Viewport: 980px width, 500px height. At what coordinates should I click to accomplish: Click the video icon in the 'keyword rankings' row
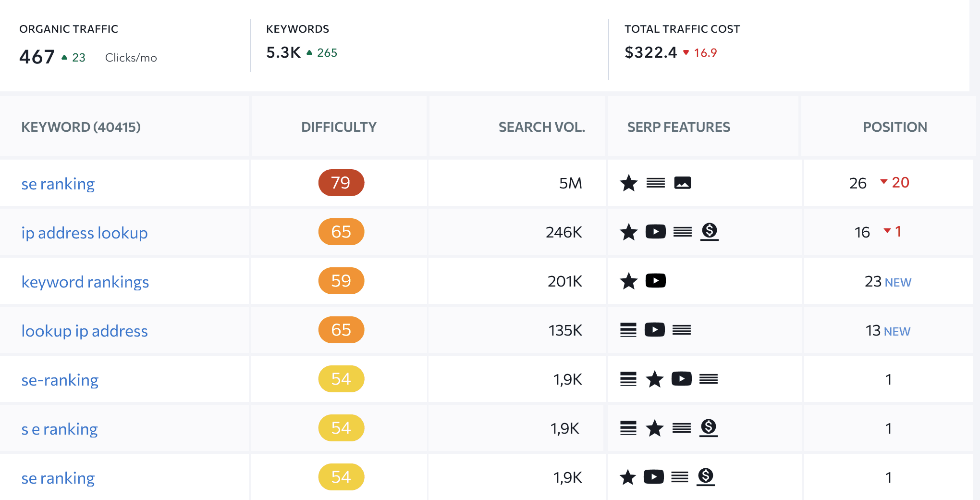click(655, 281)
